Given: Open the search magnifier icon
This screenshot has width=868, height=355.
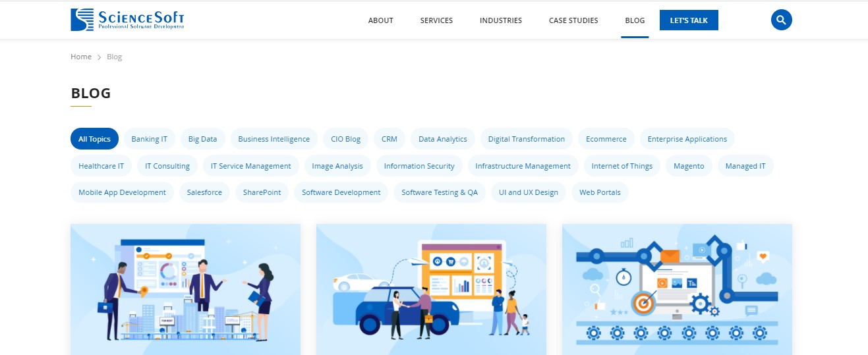Looking at the screenshot, I should click(781, 20).
